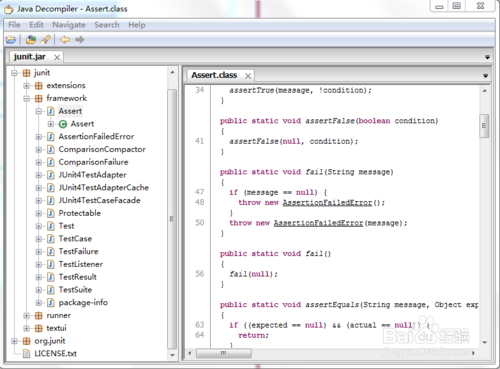Expand the org.junit package node

(x=14, y=341)
